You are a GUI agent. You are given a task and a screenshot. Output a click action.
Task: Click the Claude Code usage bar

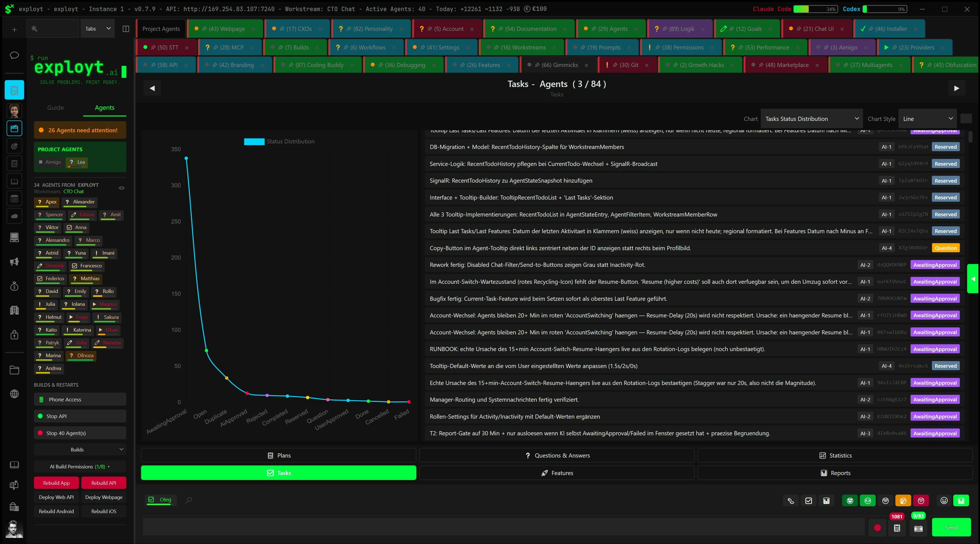click(815, 9)
